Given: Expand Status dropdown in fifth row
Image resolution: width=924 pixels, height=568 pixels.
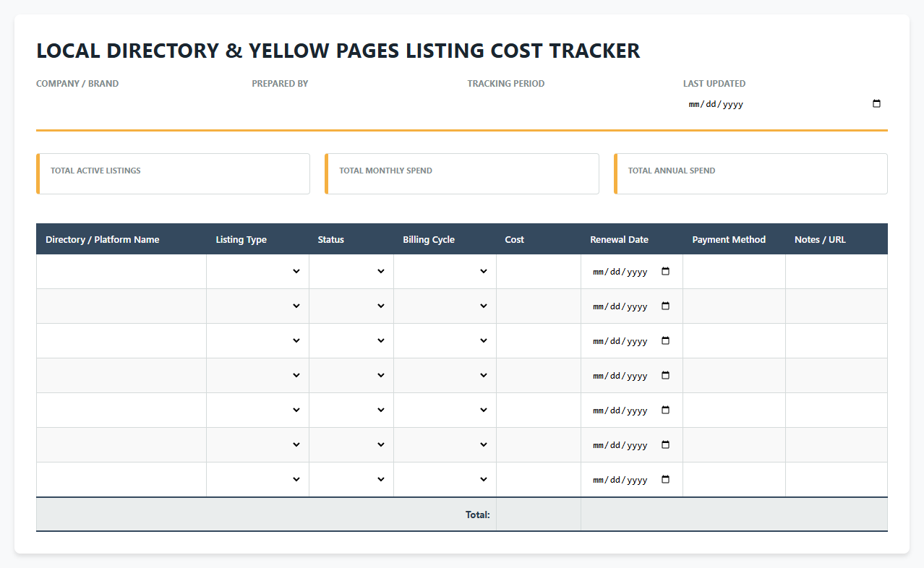Looking at the screenshot, I should [351, 410].
